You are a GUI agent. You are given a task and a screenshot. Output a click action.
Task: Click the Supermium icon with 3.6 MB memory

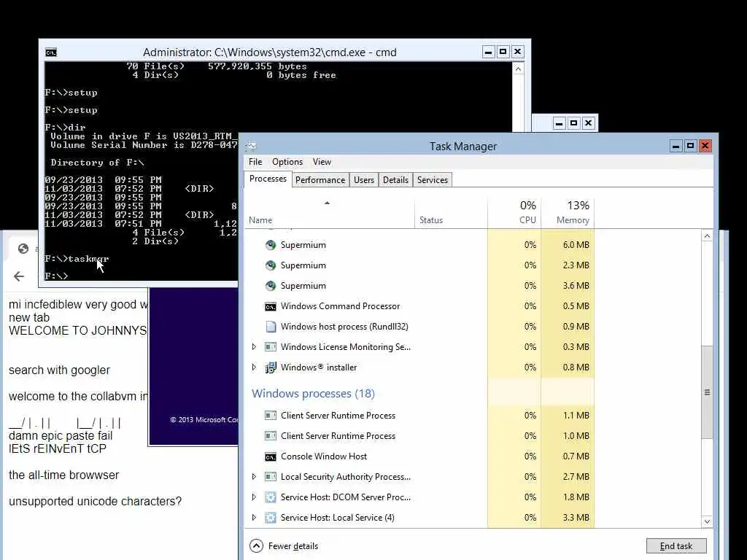(x=271, y=286)
